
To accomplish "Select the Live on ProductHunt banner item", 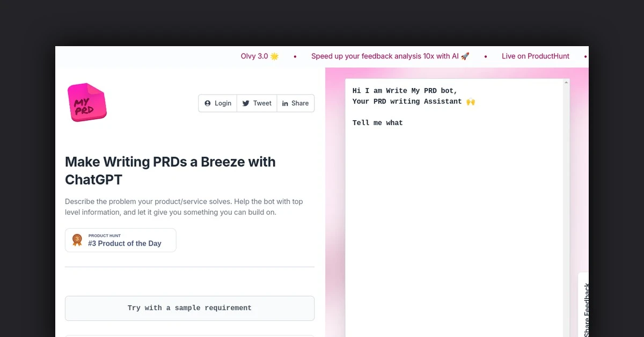I will (x=535, y=56).
